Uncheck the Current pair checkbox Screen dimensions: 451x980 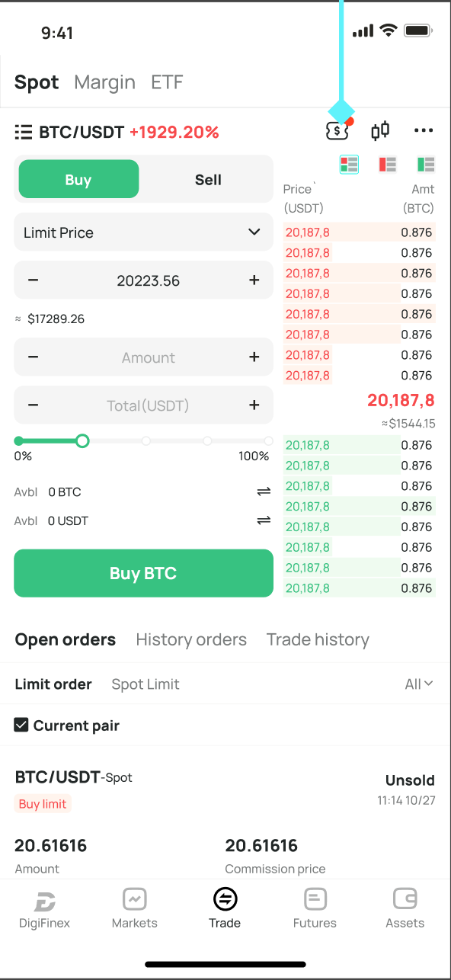(x=22, y=725)
